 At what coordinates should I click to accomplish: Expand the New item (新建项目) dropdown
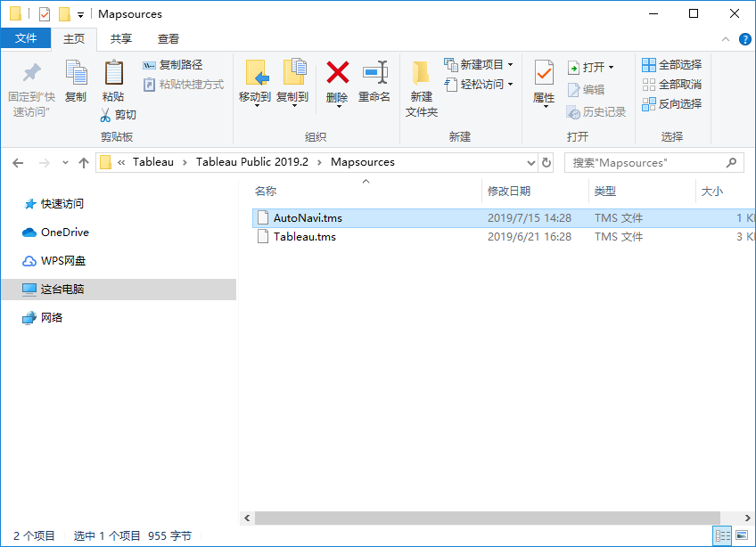pos(510,65)
